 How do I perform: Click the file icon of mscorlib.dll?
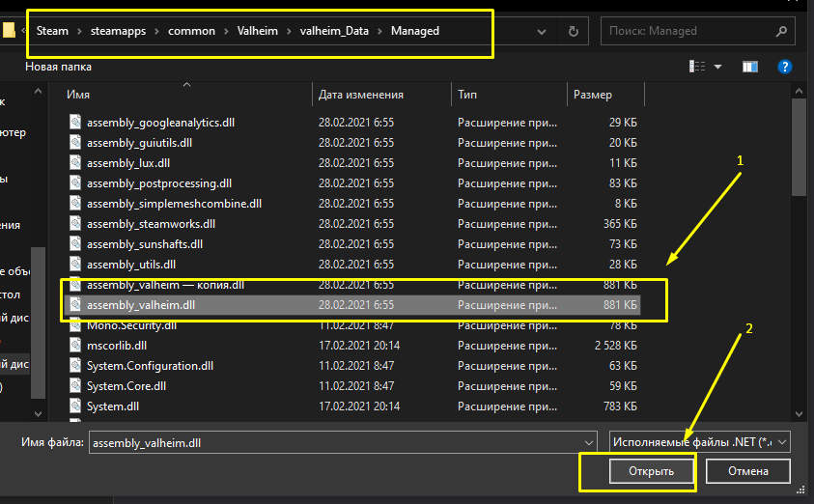[76, 346]
